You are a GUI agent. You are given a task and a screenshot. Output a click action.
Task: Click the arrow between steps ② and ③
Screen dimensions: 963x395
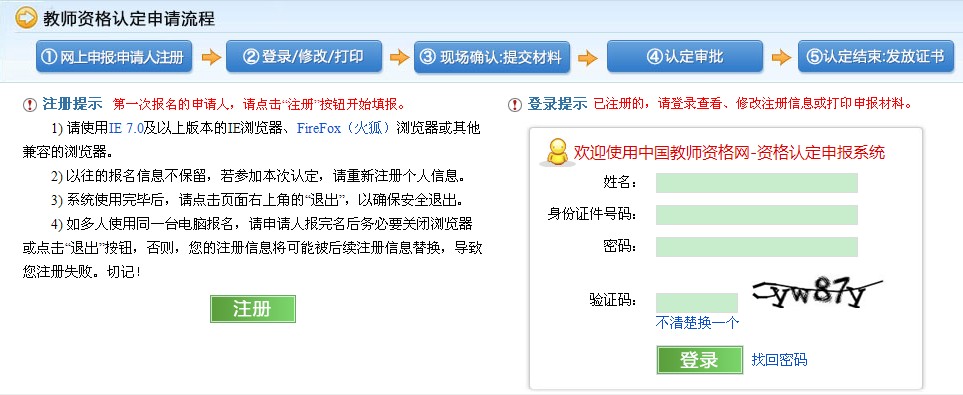399,58
